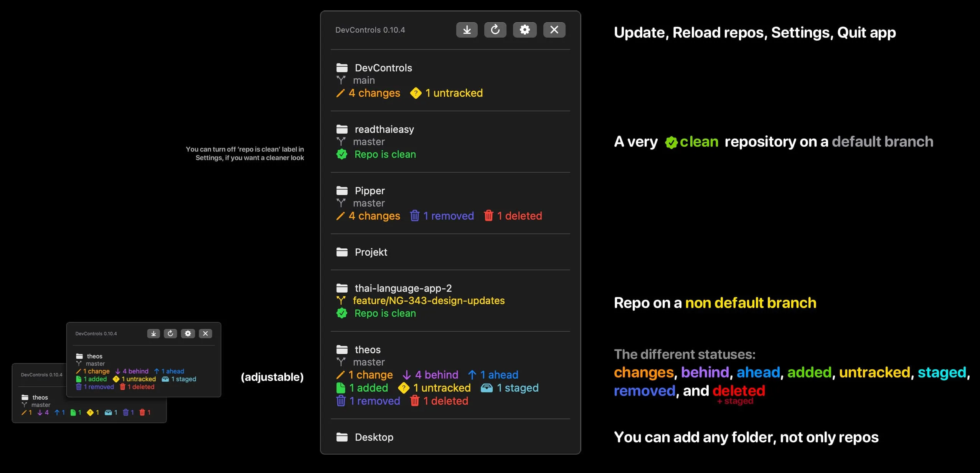
Task: Open Settings via the gear icon
Action: (x=525, y=30)
